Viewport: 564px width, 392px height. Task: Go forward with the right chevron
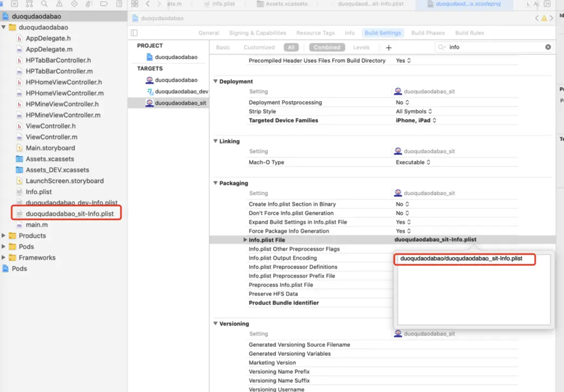click(x=158, y=4)
